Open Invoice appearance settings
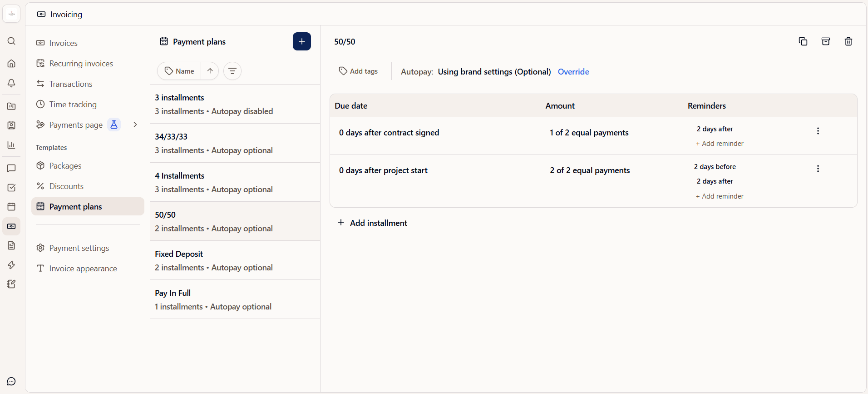868x394 pixels. (x=88, y=269)
